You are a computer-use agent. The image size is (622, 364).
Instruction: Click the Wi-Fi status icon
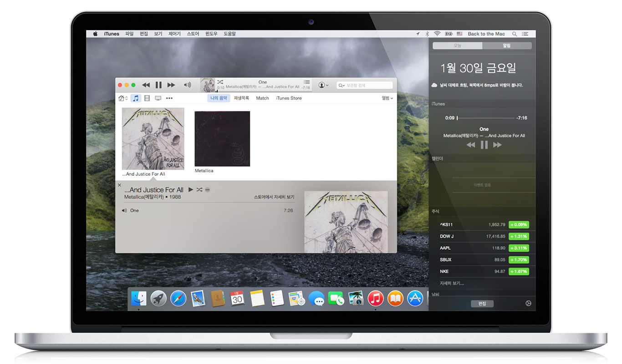pos(437,34)
